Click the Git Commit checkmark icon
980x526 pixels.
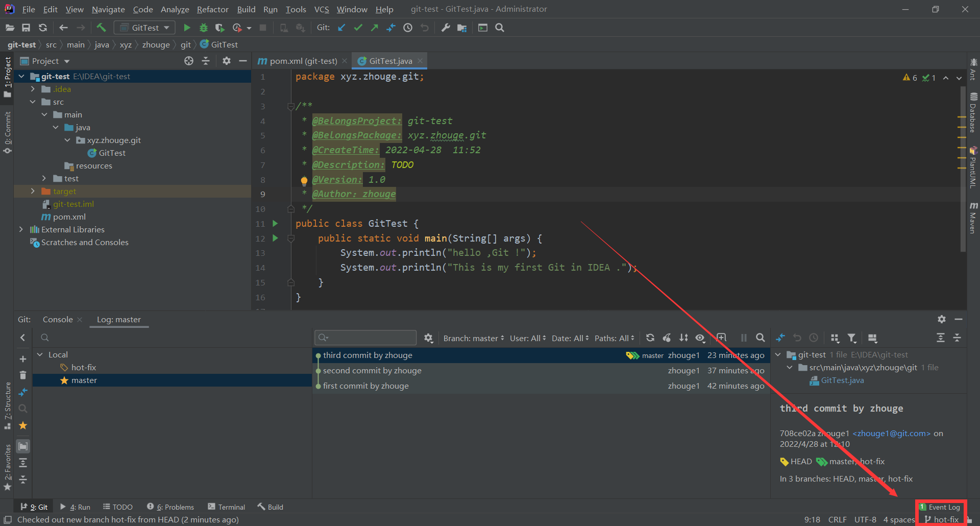tap(358, 28)
